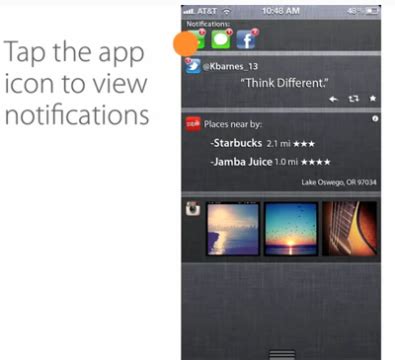The height and width of the screenshot is (360, 395).
Task: Open the Twitter bird icon
Action: pos(193,66)
